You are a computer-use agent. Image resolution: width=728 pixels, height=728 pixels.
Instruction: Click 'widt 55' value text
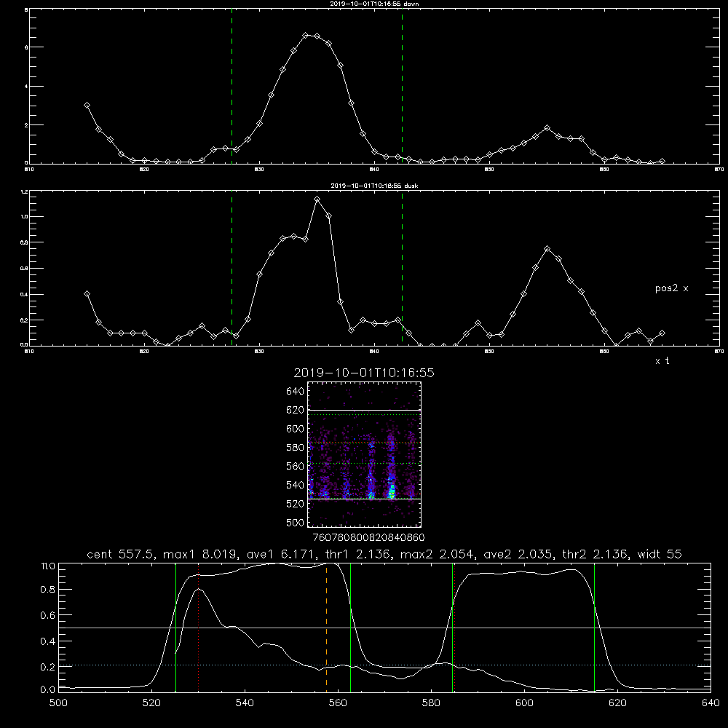coord(660,554)
